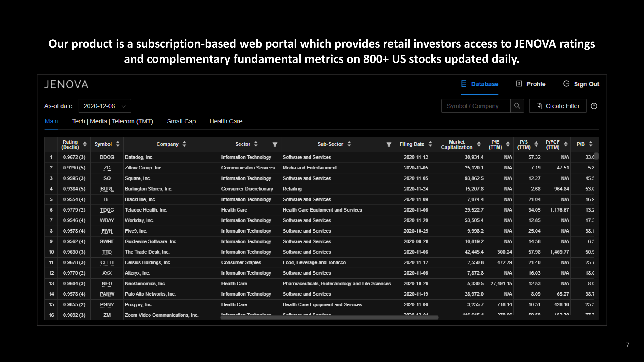Switch to Tech | Media | Telecom (TMT) tab

click(113, 121)
